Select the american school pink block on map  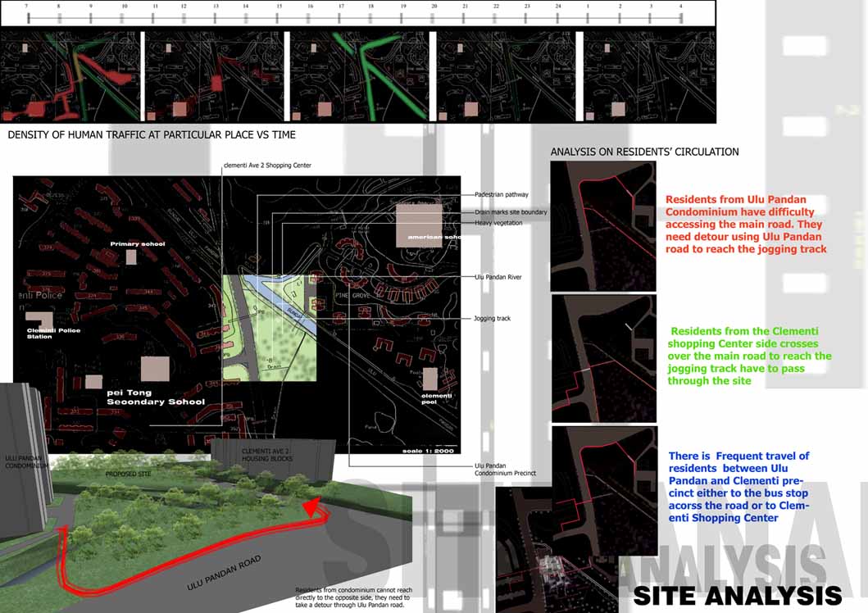pyautogui.click(x=419, y=221)
